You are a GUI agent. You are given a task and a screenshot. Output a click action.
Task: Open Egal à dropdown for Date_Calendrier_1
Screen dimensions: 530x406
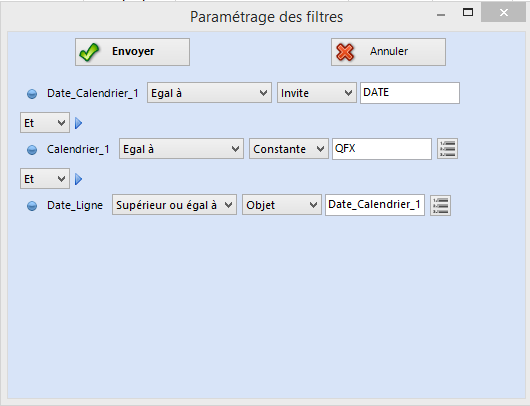click(x=209, y=93)
